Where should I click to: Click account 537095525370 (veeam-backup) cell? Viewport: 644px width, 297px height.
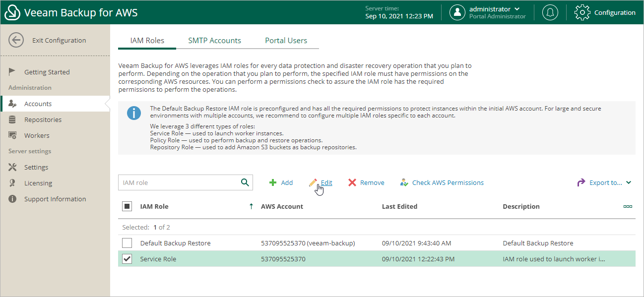click(308, 243)
